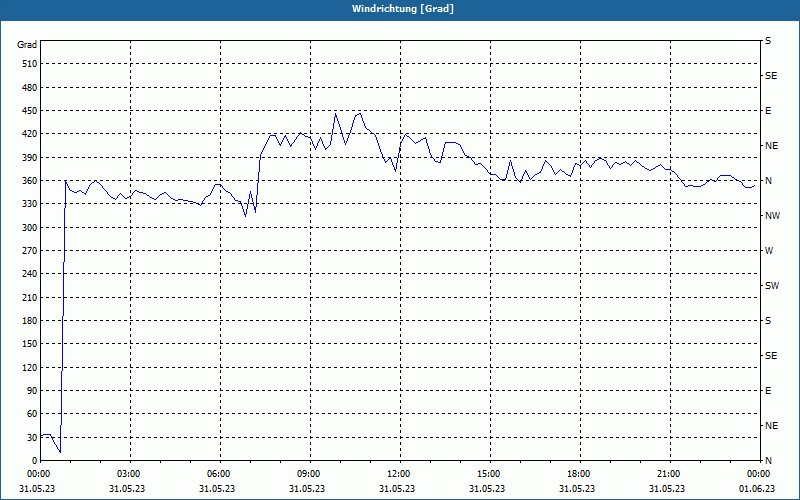Click the 330 degree label
The height and width of the screenshot is (500, 800).
pos(30,204)
